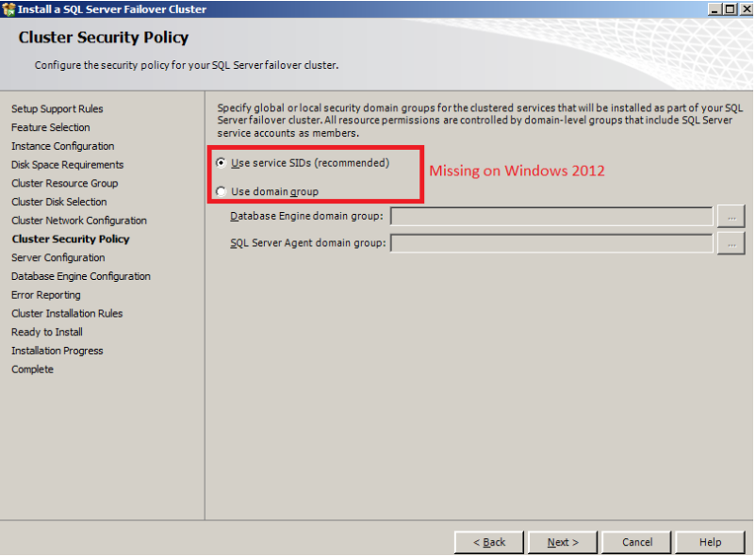Image resolution: width=756 pixels, height=557 pixels.
Task: Open browse dialog for SQL Server Agent domain group
Action: (x=731, y=242)
